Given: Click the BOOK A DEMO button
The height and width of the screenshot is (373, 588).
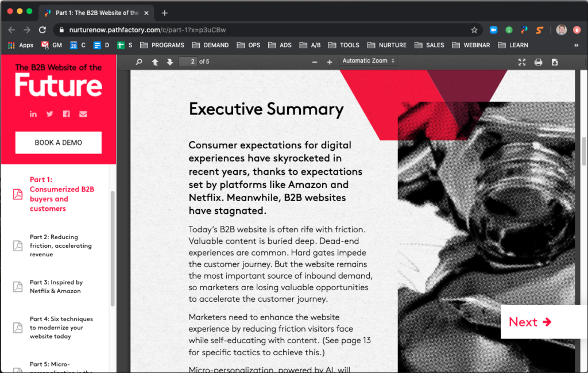Looking at the screenshot, I should [x=58, y=143].
